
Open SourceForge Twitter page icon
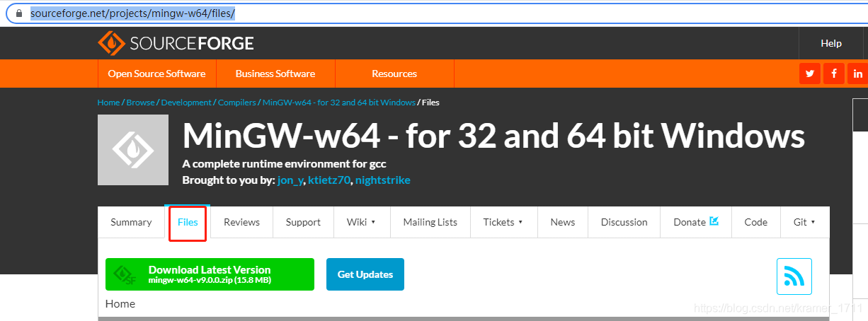tap(810, 74)
